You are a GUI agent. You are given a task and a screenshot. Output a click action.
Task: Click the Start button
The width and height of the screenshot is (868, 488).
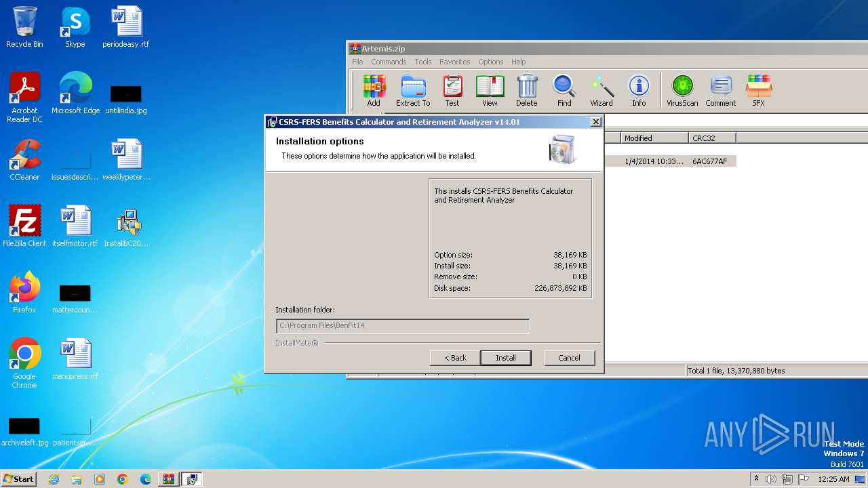point(18,479)
